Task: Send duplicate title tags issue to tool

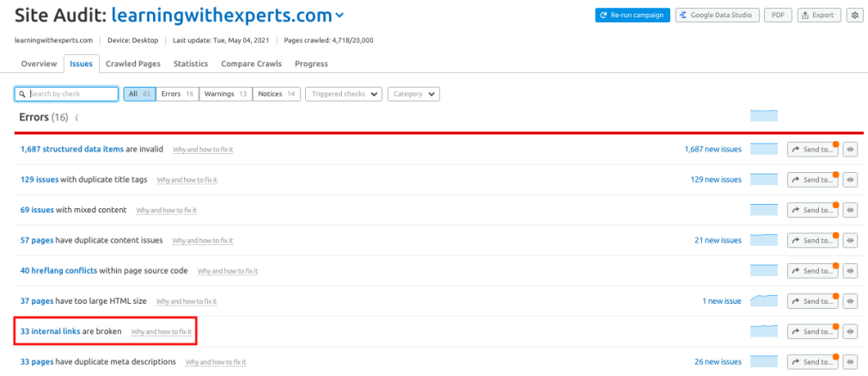Action: (x=813, y=180)
